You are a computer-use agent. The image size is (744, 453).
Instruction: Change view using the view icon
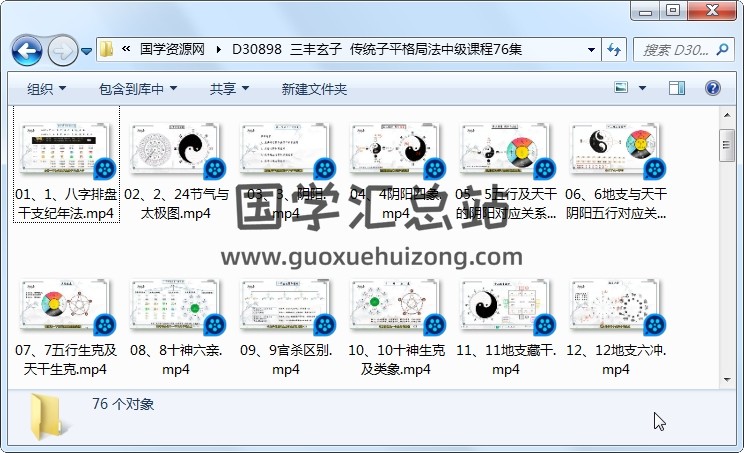pos(621,88)
